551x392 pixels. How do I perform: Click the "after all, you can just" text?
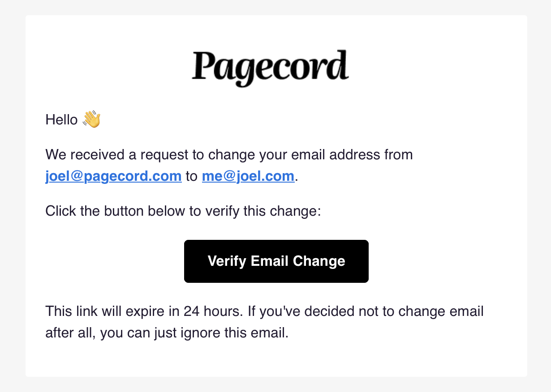119,333
